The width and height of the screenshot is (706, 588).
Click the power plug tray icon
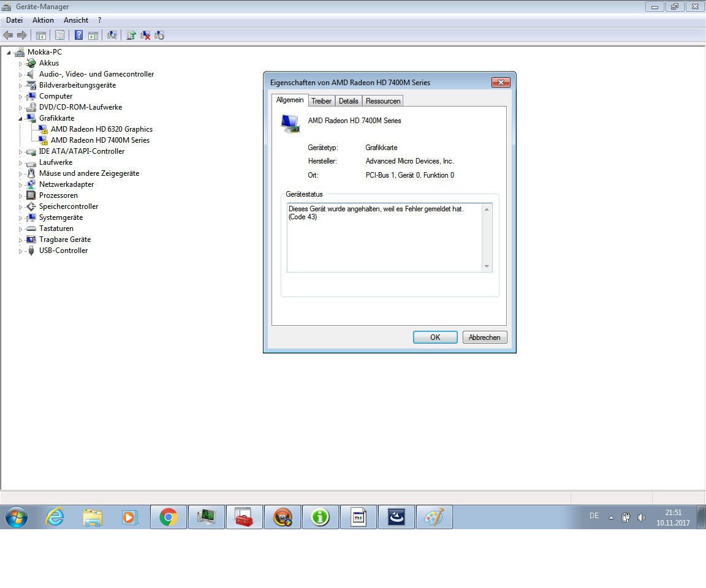tap(626, 518)
